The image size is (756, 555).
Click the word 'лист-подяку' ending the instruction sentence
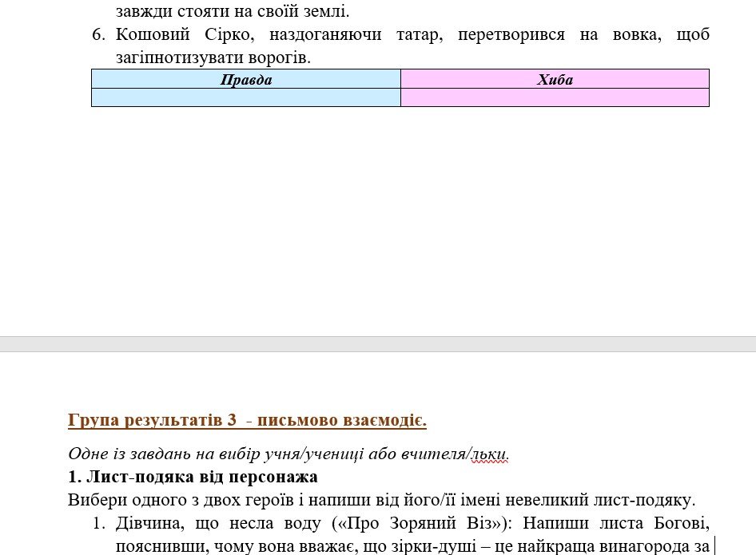click(x=649, y=501)
